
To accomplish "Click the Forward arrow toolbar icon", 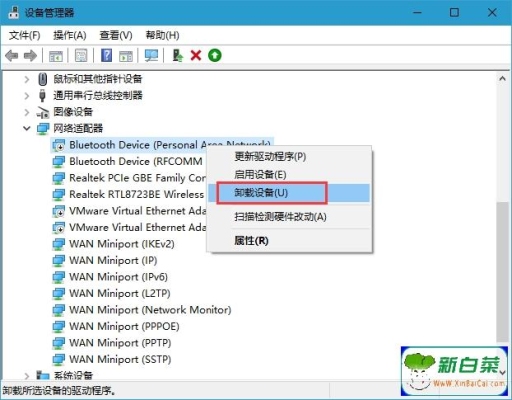I will (x=30, y=56).
